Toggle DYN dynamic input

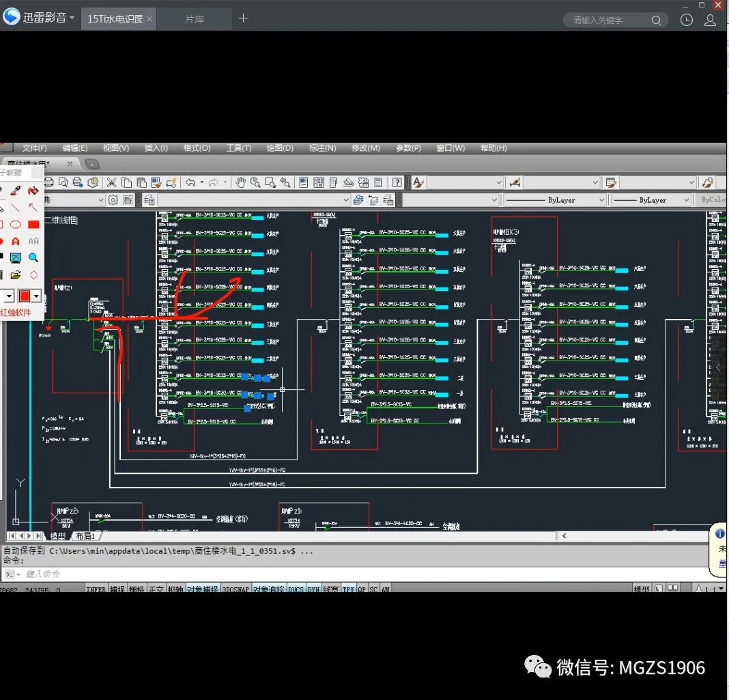(x=313, y=589)
